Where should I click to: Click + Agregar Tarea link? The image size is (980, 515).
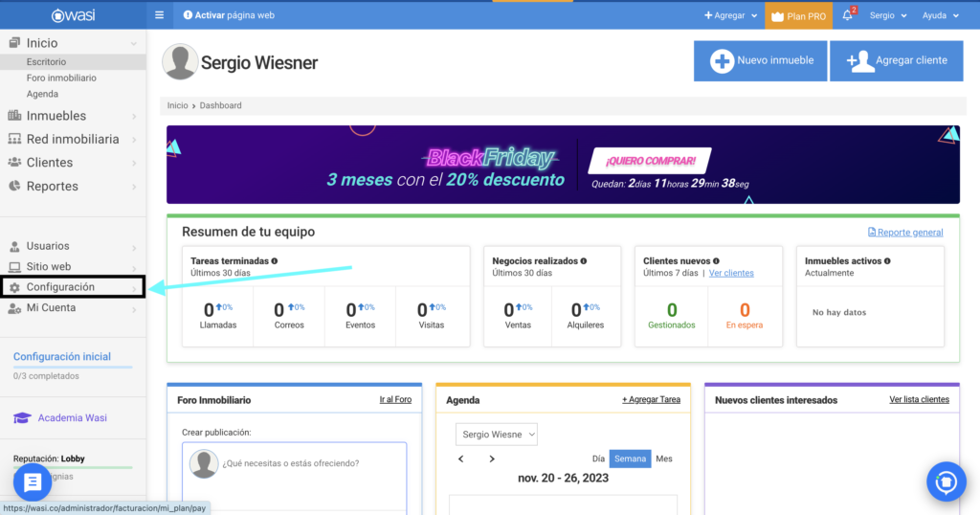(x=651, y=399)
